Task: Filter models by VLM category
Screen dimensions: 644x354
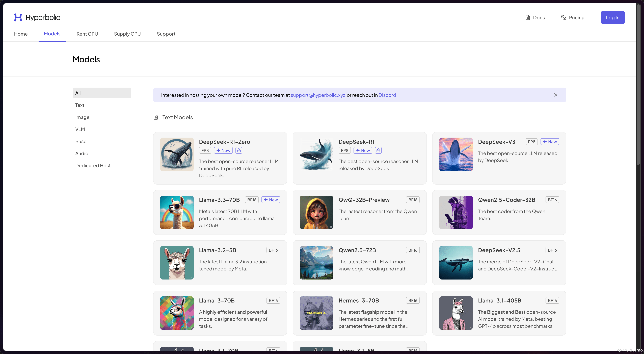Action: pyautogui.click(x=80, y=129)
